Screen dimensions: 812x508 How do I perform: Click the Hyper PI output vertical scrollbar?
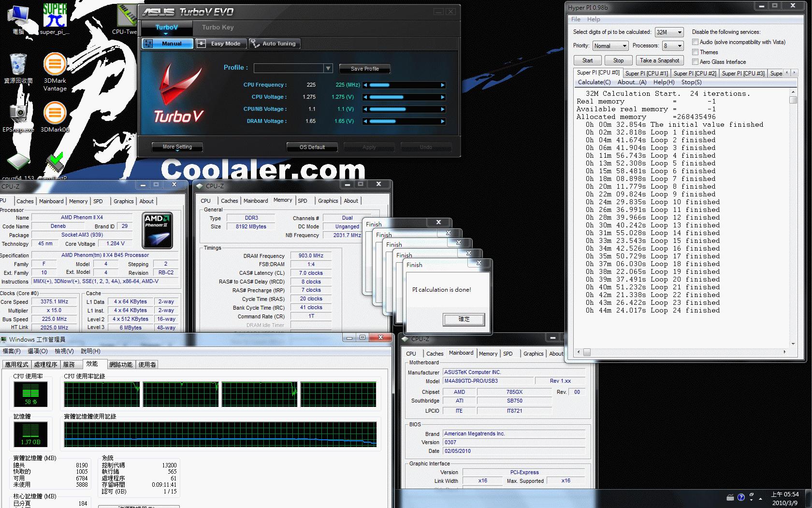(793, 218)
